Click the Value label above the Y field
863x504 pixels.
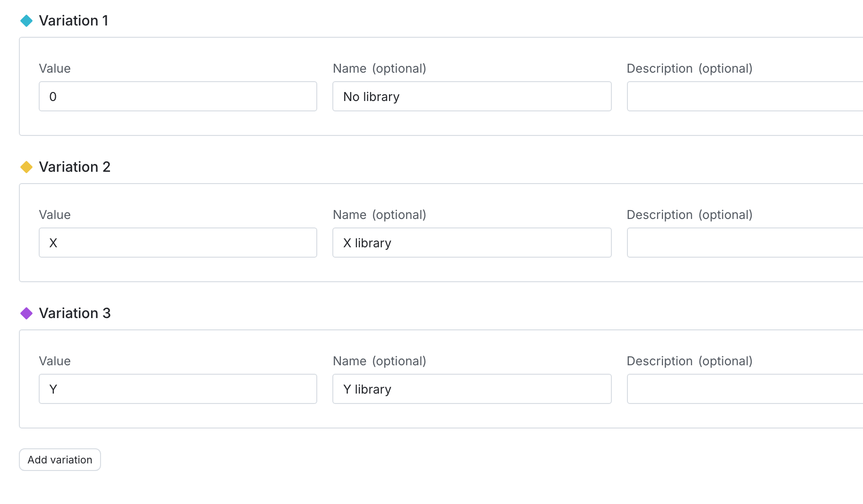[54, 361]
